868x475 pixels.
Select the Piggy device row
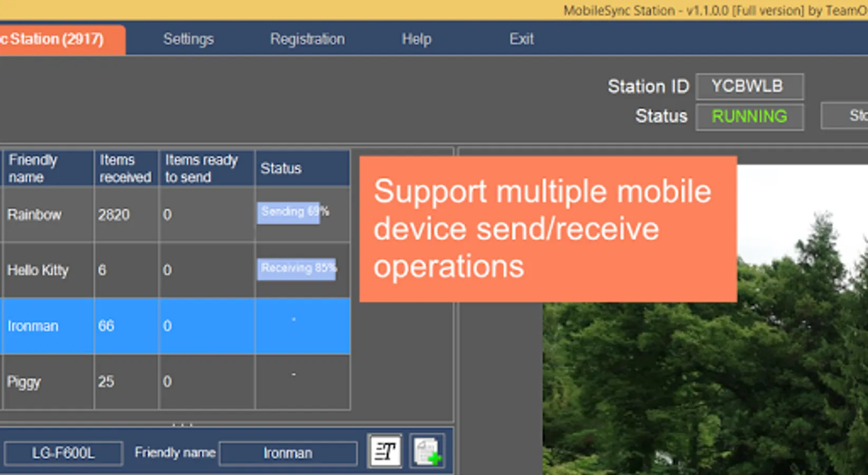tap(175, 382)
